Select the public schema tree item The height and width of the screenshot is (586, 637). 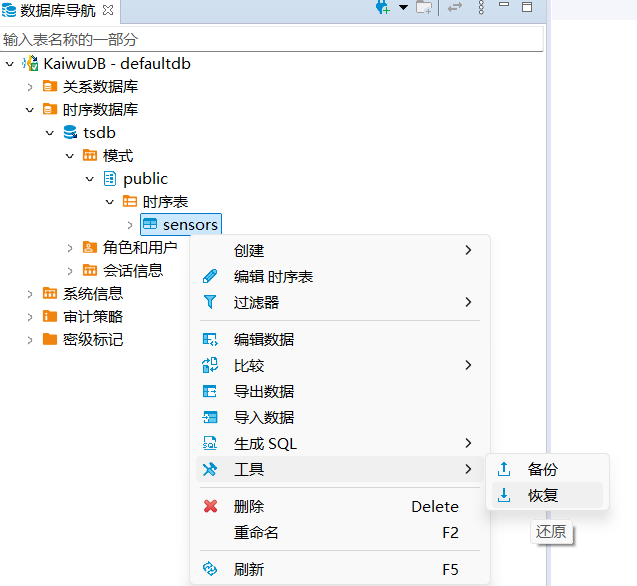click(145, 179)
